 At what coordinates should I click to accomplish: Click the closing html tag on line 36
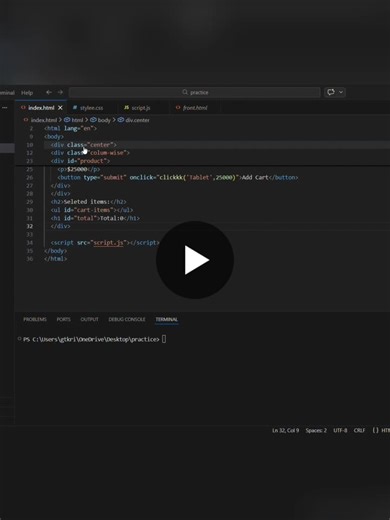click(55, 259)
